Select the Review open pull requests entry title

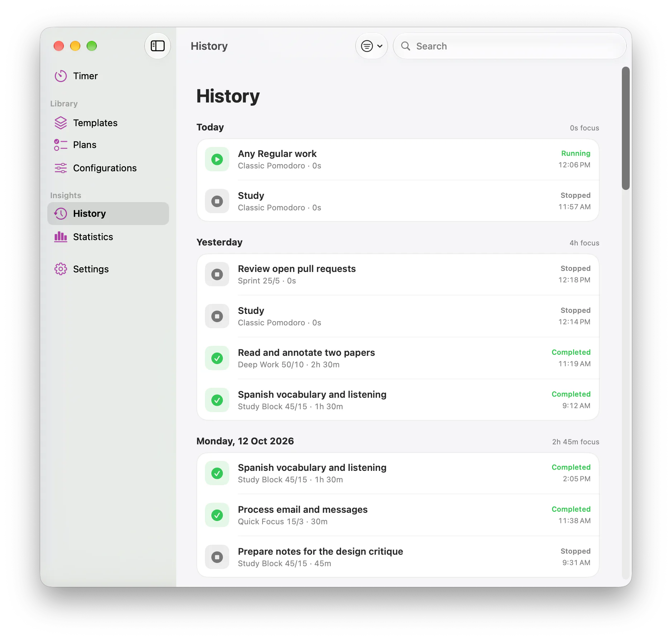coord(297,269)
